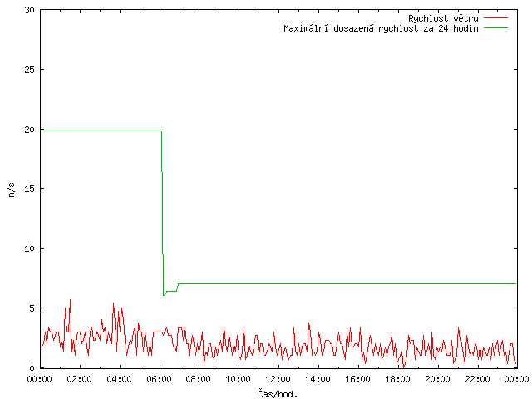
Task: Click the x-axis label 22:00
Action: 477,379
